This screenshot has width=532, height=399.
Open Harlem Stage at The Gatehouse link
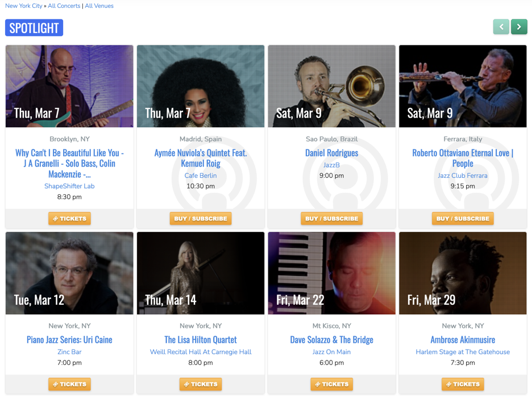coord(463,352)
